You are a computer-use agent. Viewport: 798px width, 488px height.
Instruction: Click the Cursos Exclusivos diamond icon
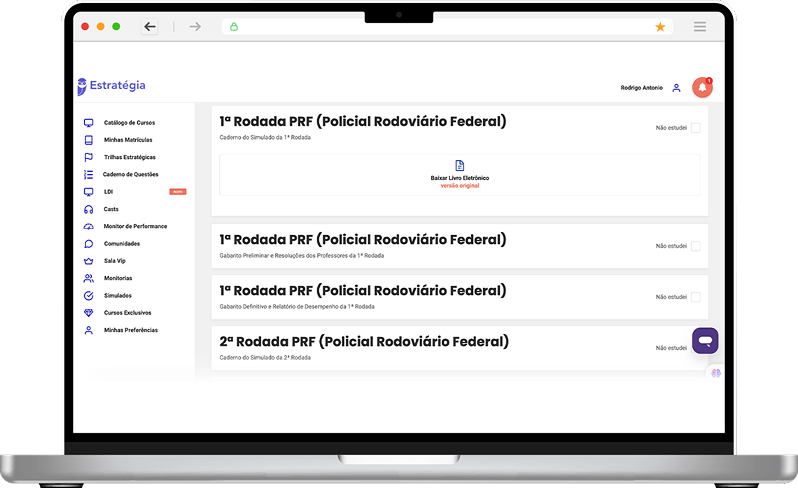click(89, 313)
